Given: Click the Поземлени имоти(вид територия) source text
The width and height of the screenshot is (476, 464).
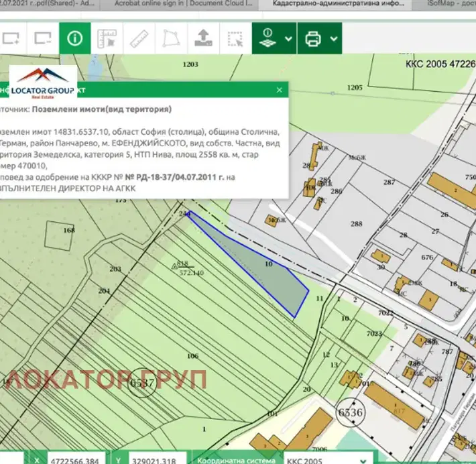Looking at the screenshot, I should (x=102, y=109).
